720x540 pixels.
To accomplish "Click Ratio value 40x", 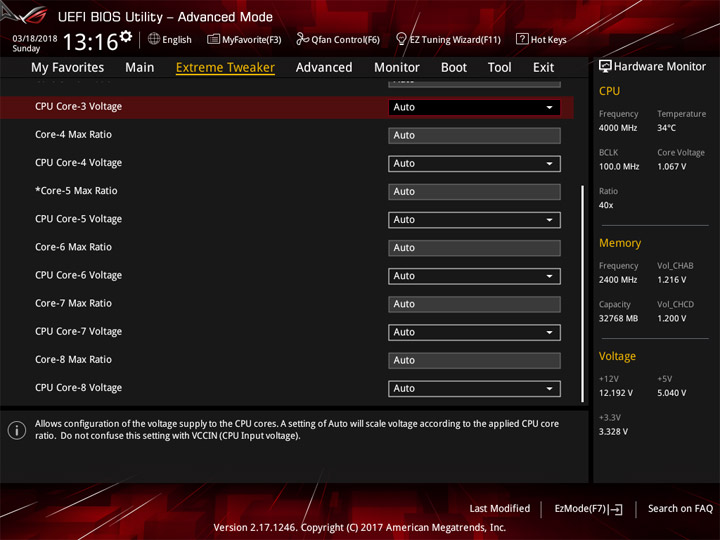I will 606,205.
